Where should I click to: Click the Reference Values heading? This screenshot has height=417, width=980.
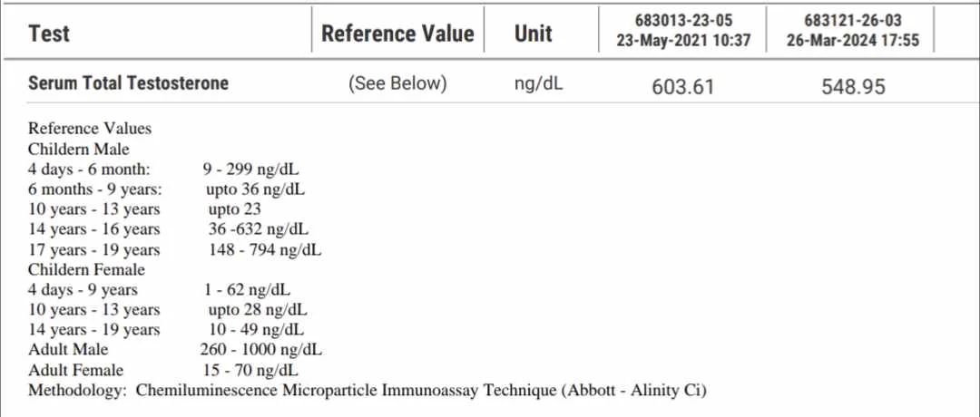coord(90,129)
